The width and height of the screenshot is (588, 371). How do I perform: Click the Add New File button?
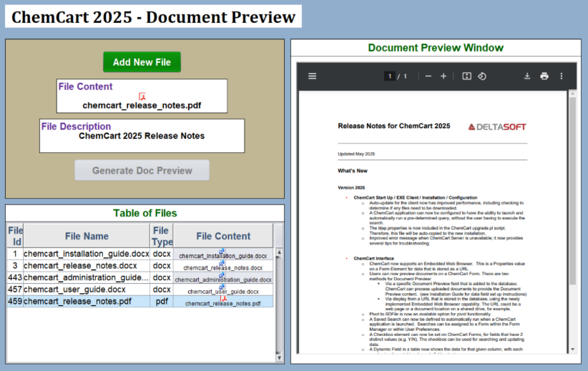click(142, 61)
